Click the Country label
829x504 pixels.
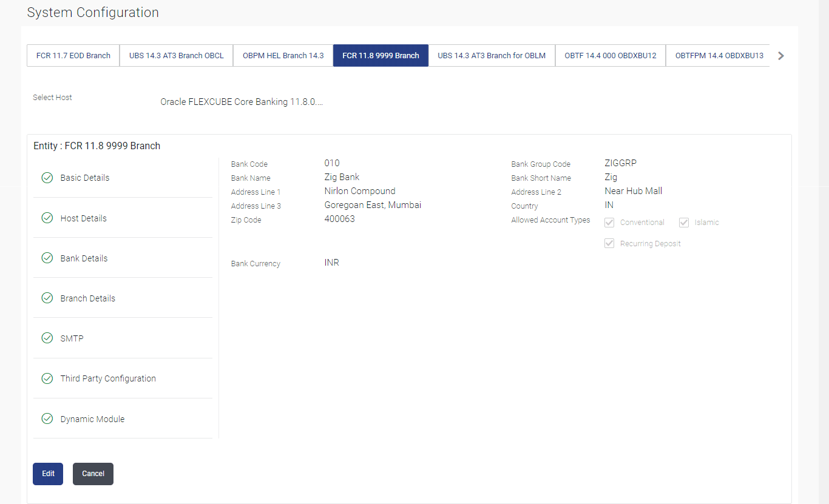pos(525,206)
